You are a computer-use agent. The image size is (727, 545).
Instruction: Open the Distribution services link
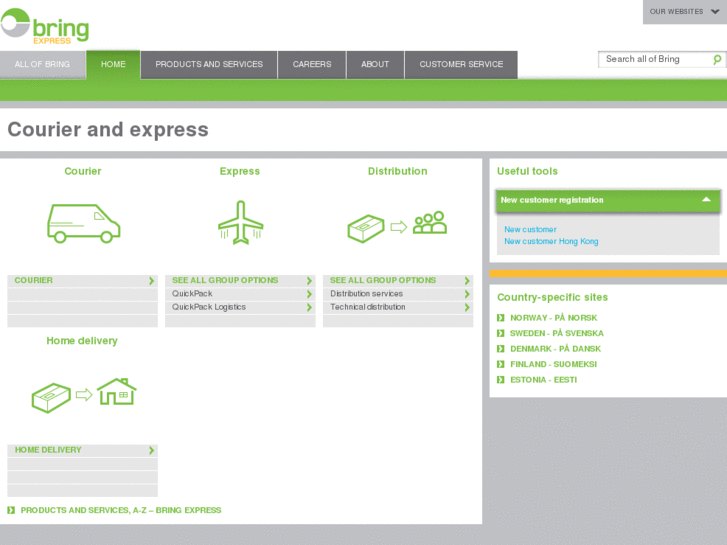point(366,294)
